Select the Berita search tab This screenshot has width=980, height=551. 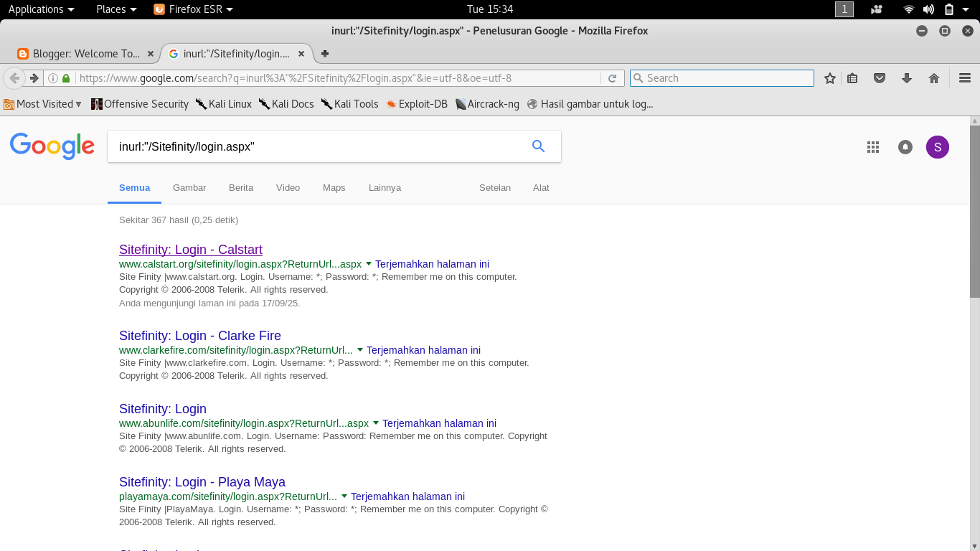241,187
